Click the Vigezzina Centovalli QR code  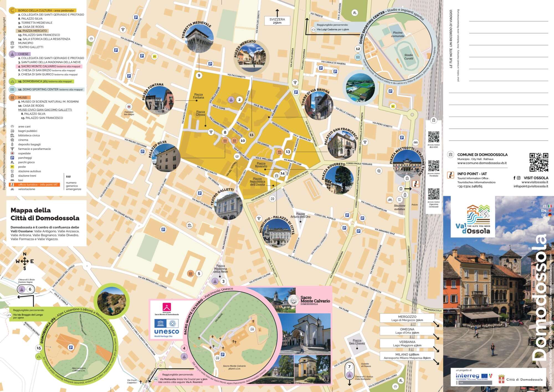(434, 194)
